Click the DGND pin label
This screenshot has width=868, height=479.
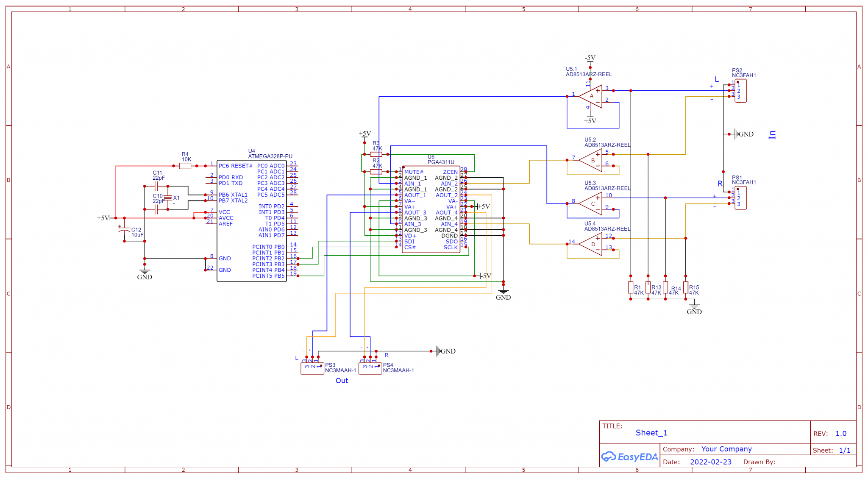[x=449, y=236]
